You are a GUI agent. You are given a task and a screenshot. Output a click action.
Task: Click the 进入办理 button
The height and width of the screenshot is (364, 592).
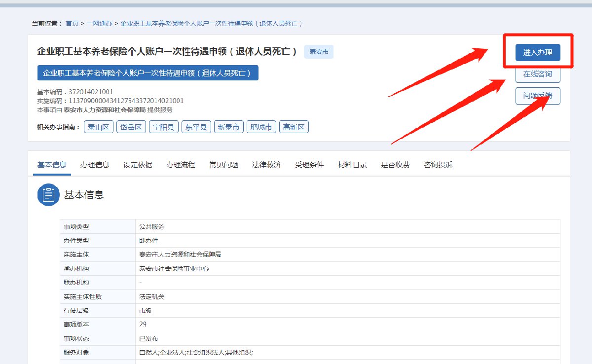pyautogui.click(x=538, y=53)
